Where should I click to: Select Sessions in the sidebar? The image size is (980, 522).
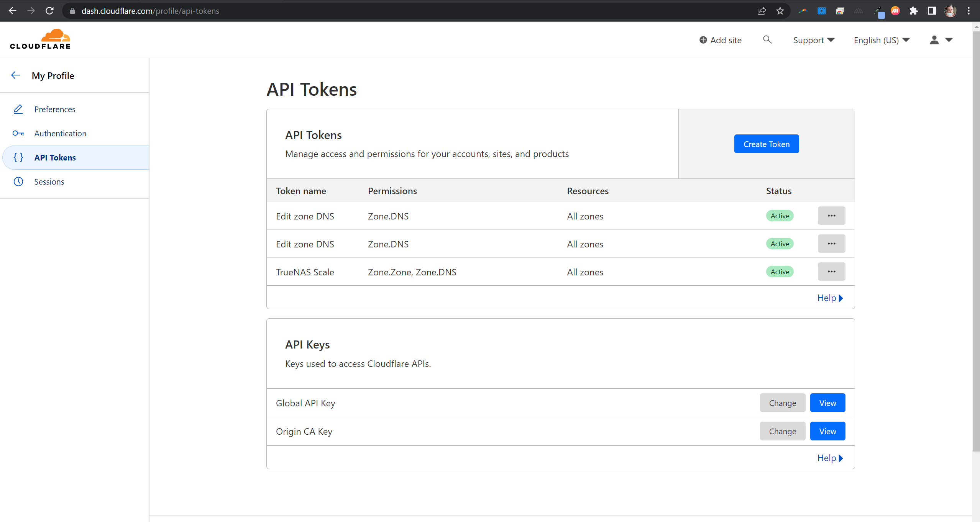49,182
